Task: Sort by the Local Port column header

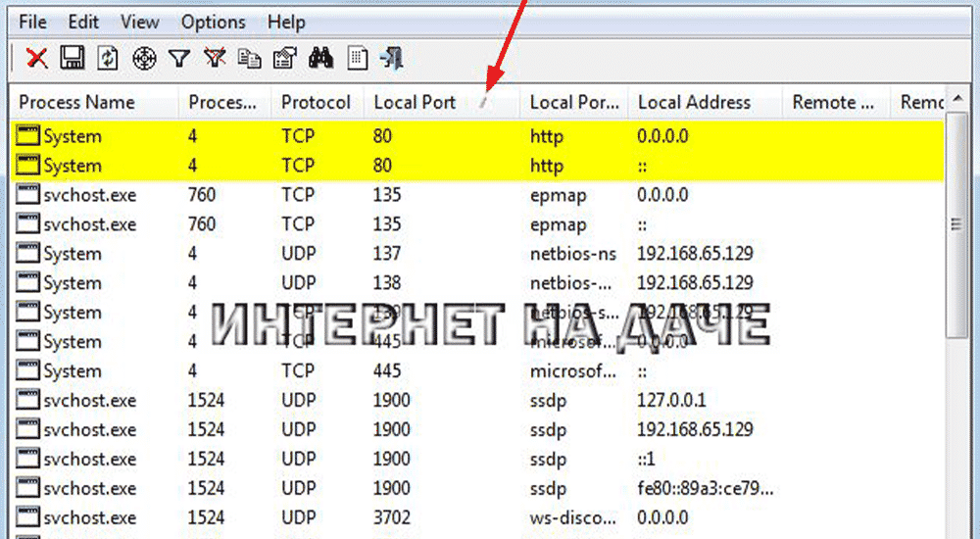Action: [x=415, y=102]
